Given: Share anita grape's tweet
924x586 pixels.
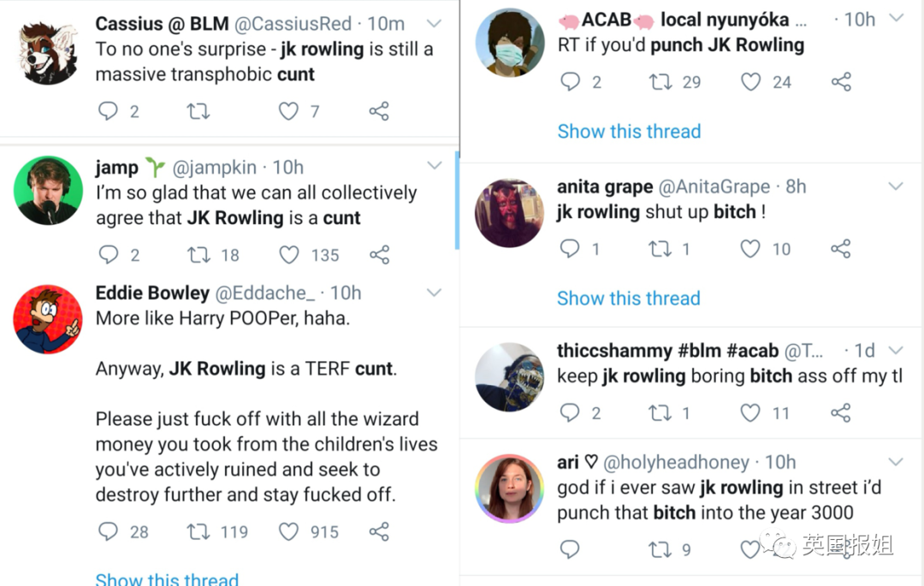Looking at the screenshot, I should tap(841, 249).
